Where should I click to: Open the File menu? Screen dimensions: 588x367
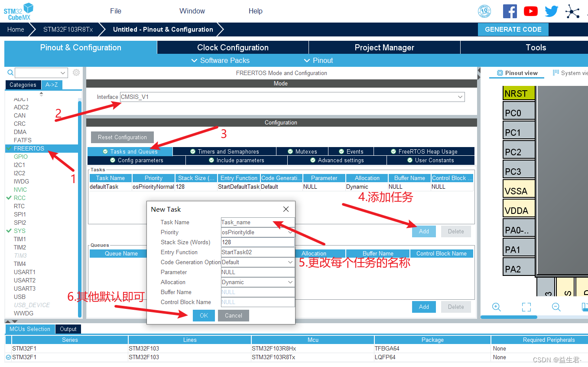click(116, 11)
